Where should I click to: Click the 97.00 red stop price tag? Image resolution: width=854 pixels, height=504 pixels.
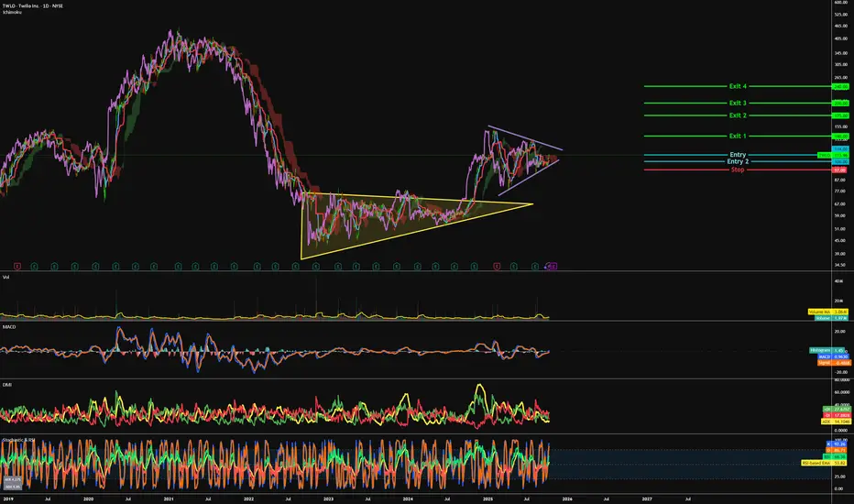tap(840, 170)
